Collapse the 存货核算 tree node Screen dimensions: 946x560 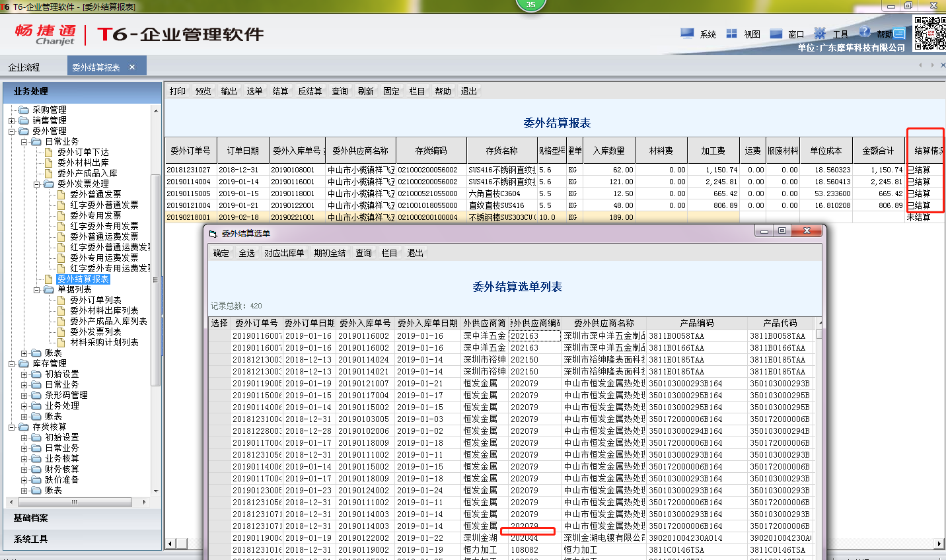[11, 427]
